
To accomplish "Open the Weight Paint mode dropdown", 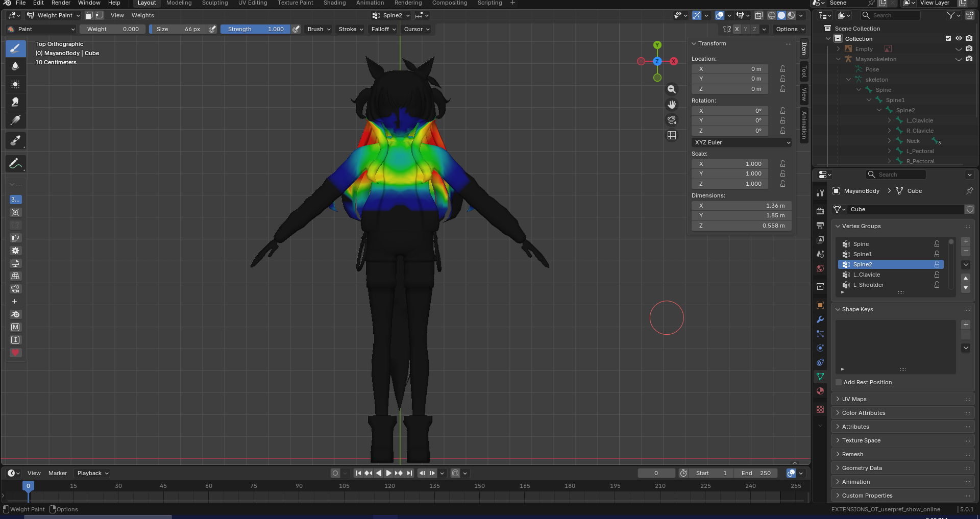I will [x=54, y=15].
